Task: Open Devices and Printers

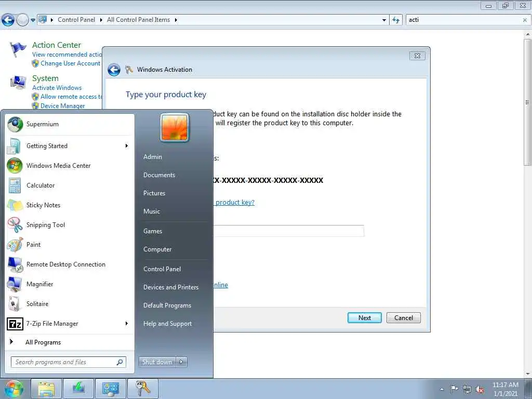Action: (171, 287)
